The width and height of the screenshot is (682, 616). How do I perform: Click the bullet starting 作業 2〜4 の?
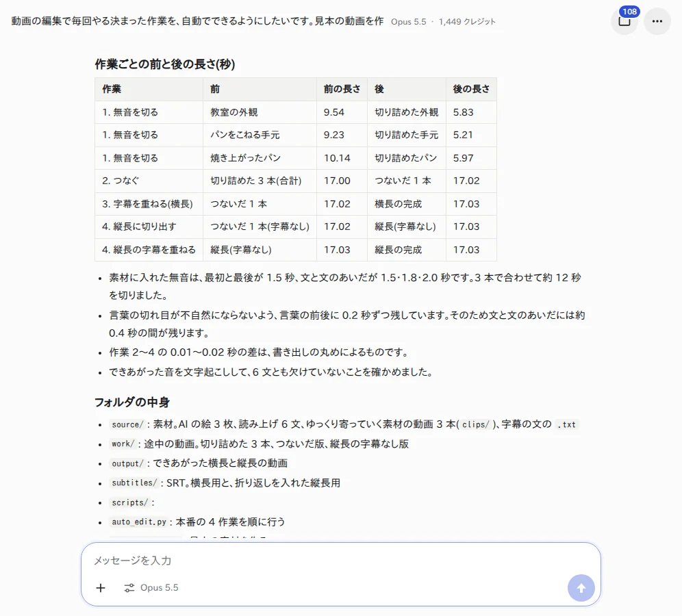click(x=260, y=352)
